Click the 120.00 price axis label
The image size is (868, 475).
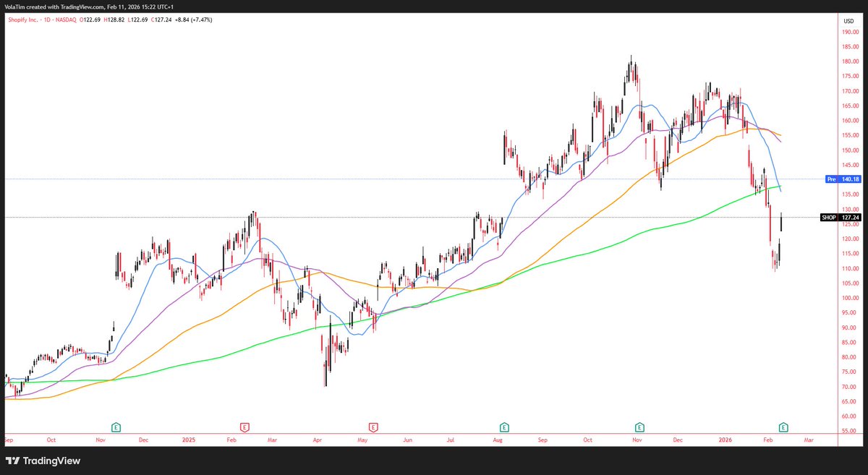tap(848, 239)
